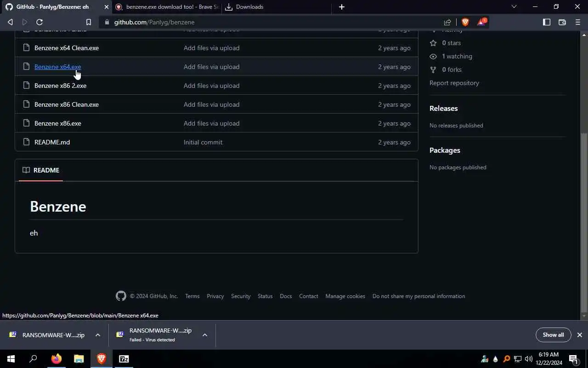Open Benzene x86 Clean.exe file
Screen dimensions: 588x368
67,104
